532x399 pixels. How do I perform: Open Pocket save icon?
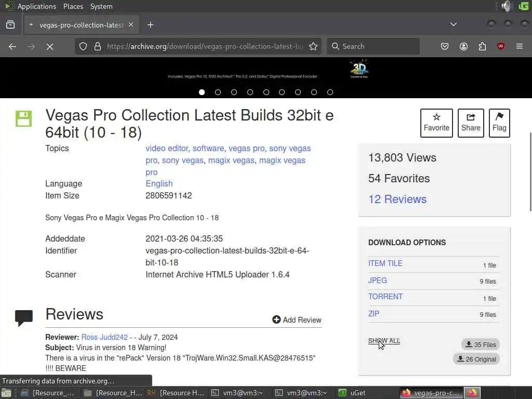[x=445, y=46]
